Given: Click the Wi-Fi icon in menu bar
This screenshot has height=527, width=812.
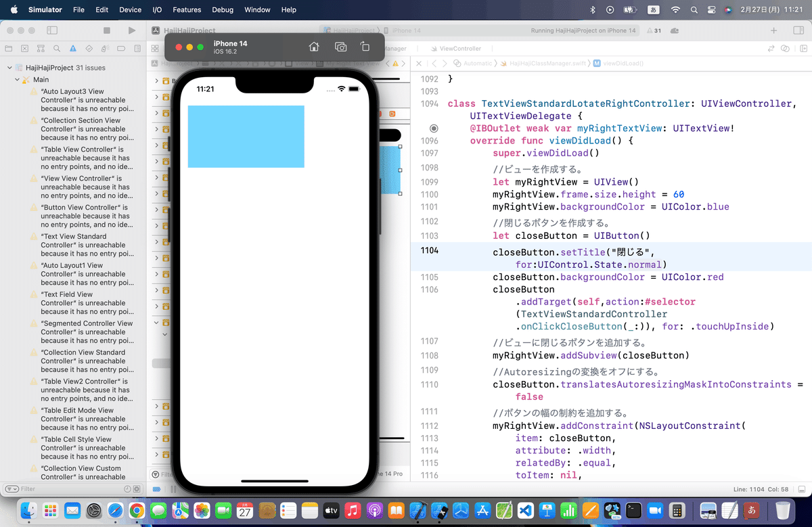Looking at the screenshot, I should [675, 9].
